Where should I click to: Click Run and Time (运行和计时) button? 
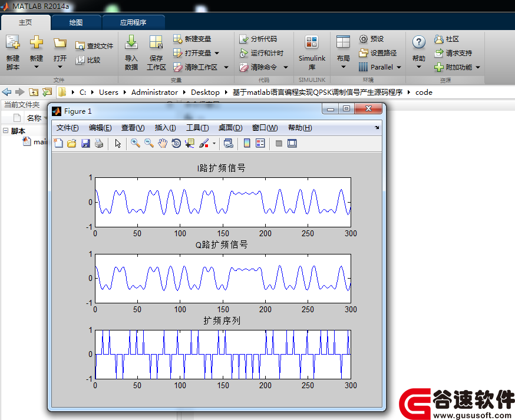262,53
